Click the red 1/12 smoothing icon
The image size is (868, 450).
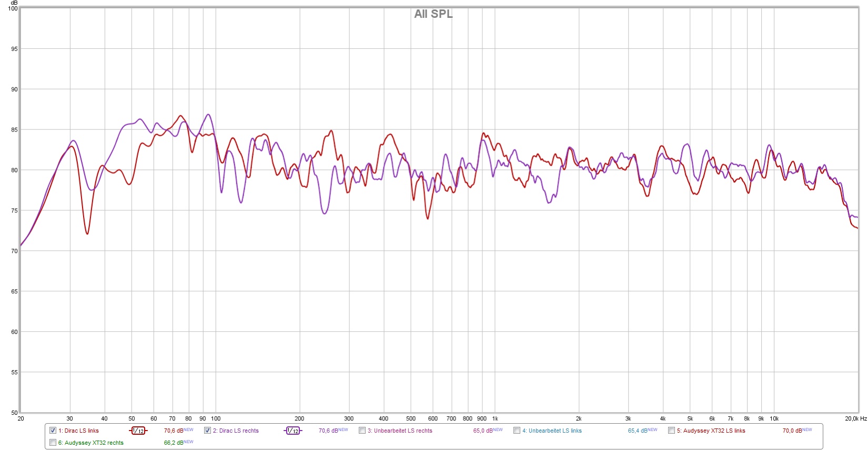(138, 431)
